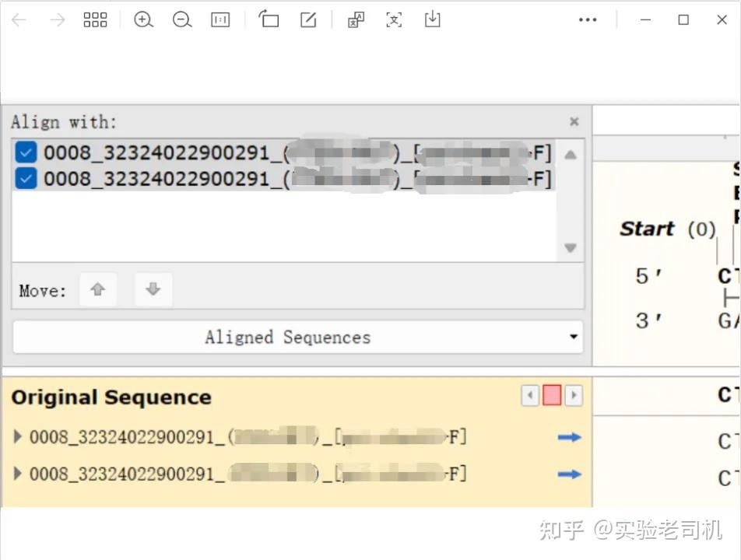Image resolution: width=741 pixels, height=560 pixels.
Task: Expand the second Original Sequence entry
Action: [17, 474]
